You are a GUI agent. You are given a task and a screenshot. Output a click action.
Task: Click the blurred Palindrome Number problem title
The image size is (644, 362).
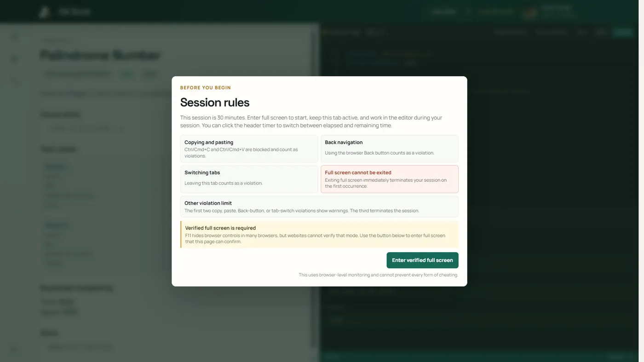click(100, 55)
